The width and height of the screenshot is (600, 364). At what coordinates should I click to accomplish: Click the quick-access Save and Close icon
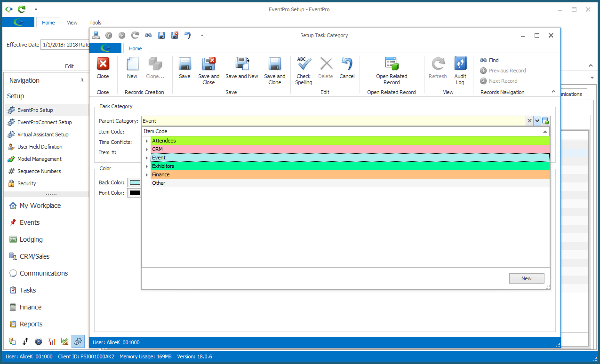point(175,35)
